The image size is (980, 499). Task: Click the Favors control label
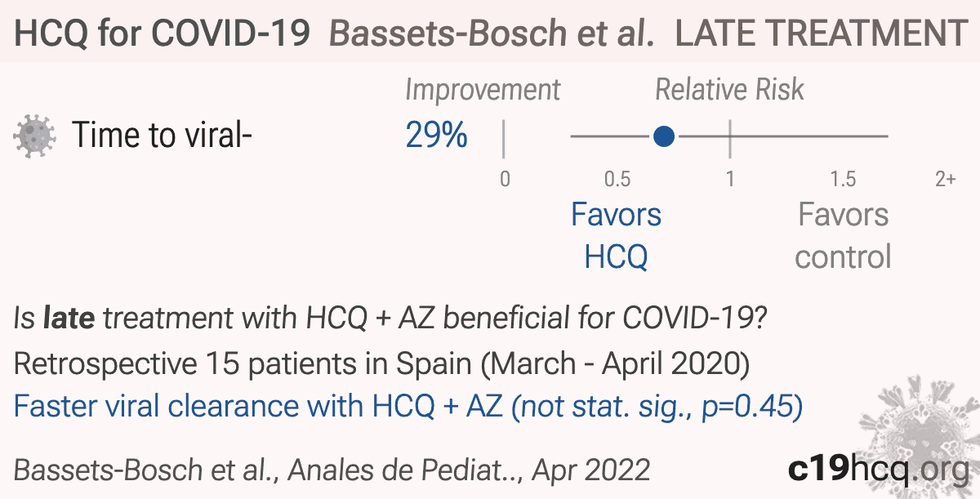pos(843,236)
